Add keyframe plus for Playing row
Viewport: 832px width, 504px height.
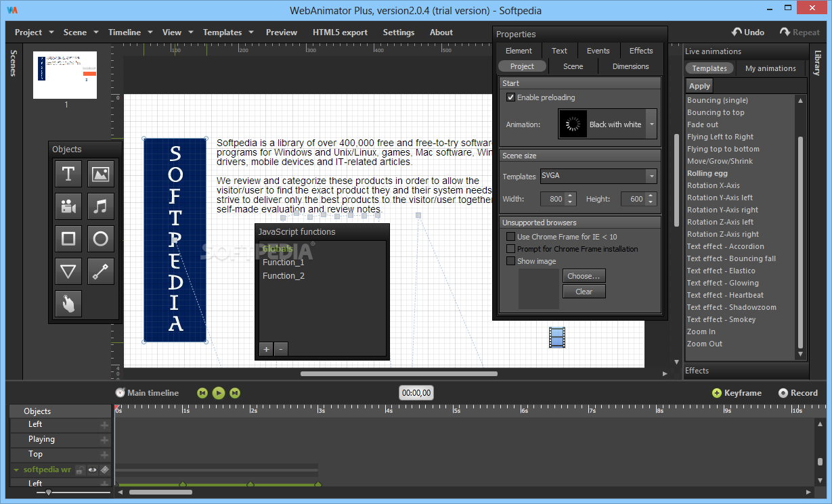(x=104, y=440)
